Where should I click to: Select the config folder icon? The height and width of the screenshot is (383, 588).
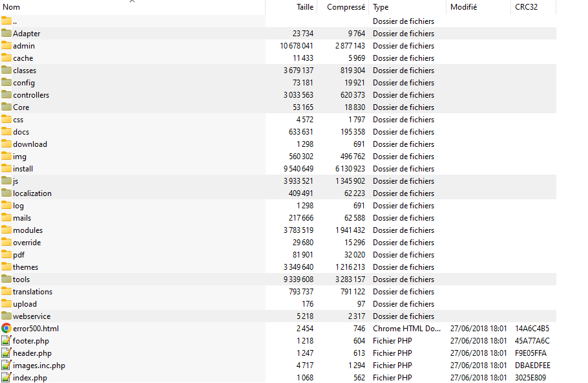[x=6, y=82]
